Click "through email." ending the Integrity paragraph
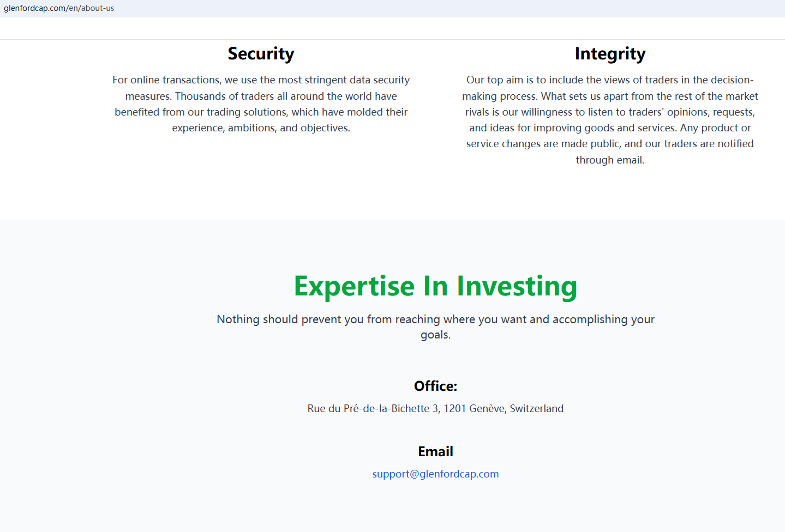Image resolution: width=785 pixels, height=532 pixels. point(610,160)
